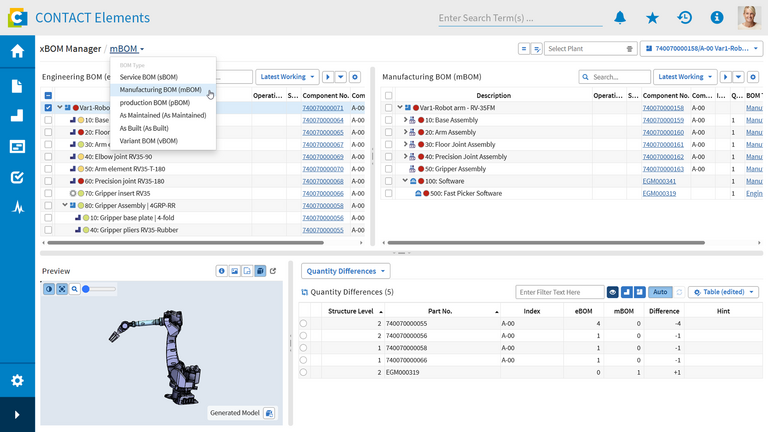
Task: Show document view in Preview panel
Action: click(247, 271)
